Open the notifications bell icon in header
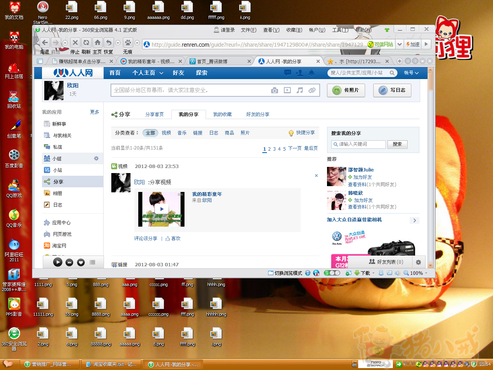This screenshot has width=493, height=370. pos(311,73)
